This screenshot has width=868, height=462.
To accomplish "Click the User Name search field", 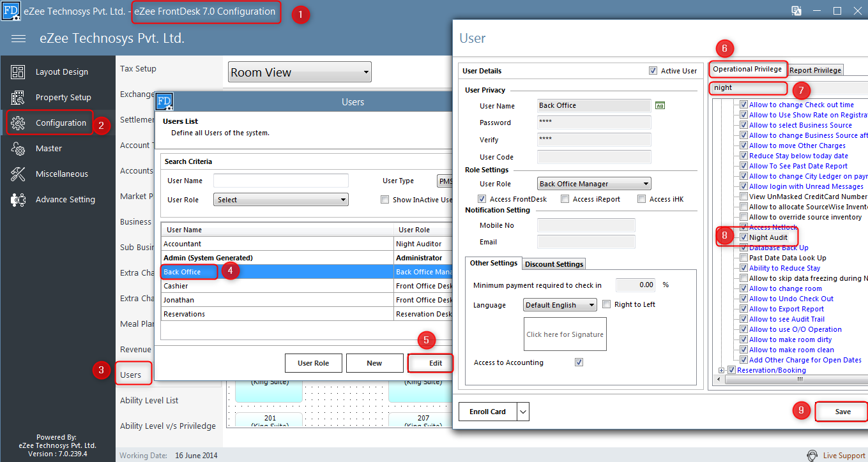I will [281, 181].
